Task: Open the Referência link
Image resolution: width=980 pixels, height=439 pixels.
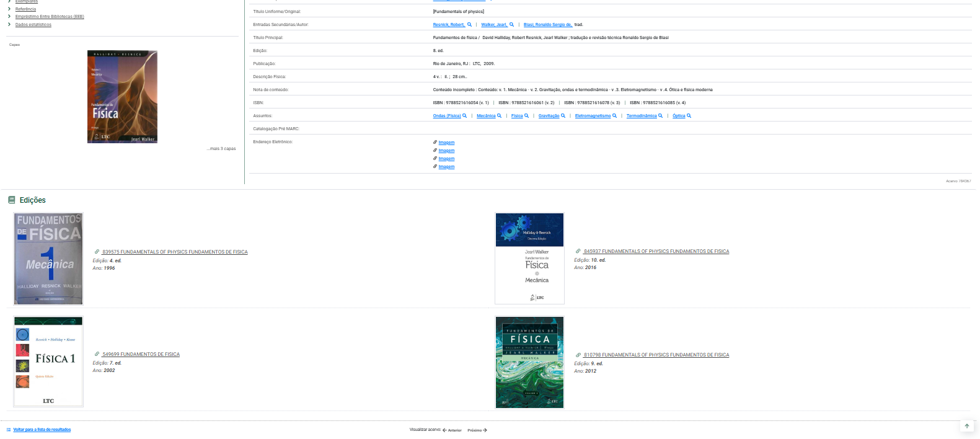Action: click(25, 9)
